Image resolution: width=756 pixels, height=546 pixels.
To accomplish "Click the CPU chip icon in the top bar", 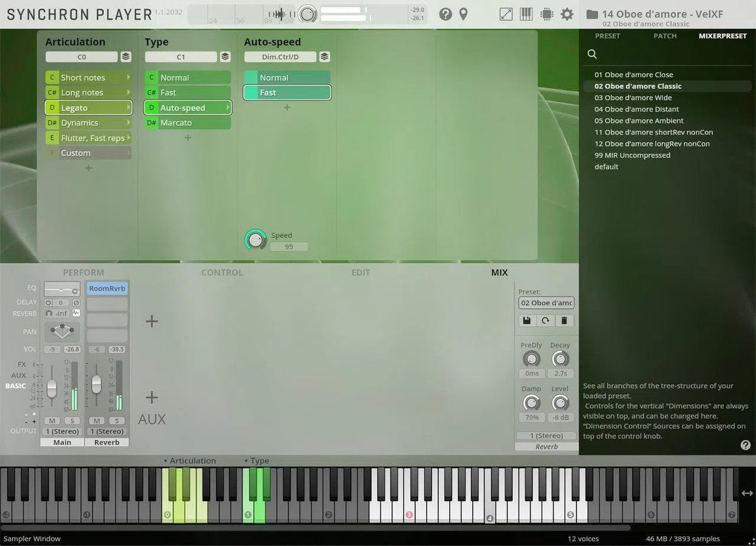I will 546,14.
